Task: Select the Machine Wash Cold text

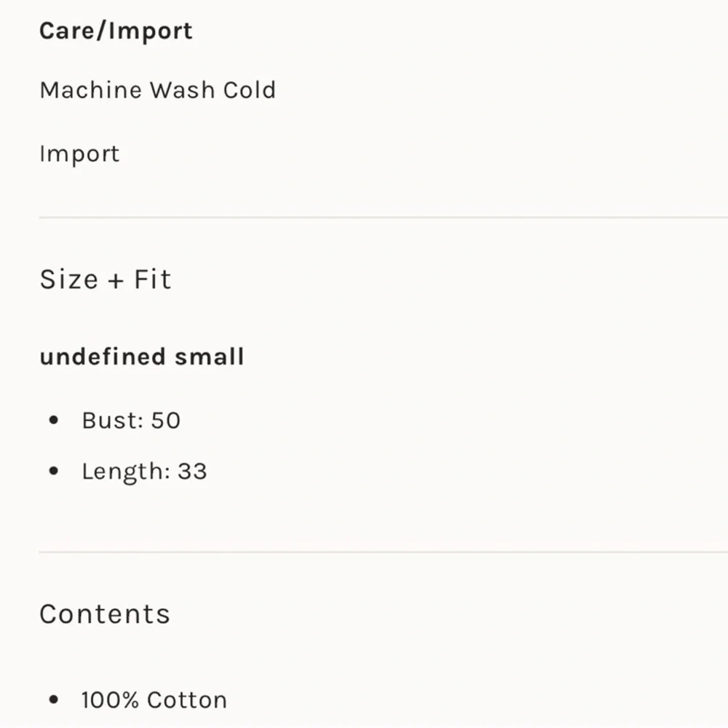Action: 158,90
